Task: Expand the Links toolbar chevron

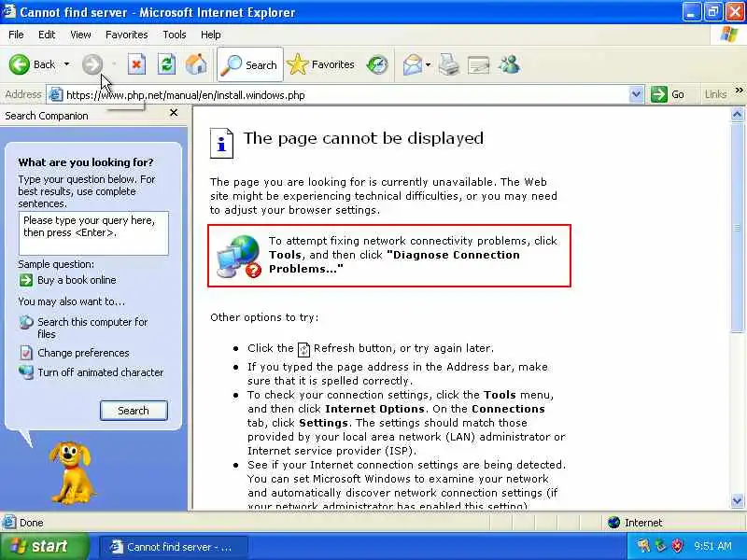Action: point(739,90)
